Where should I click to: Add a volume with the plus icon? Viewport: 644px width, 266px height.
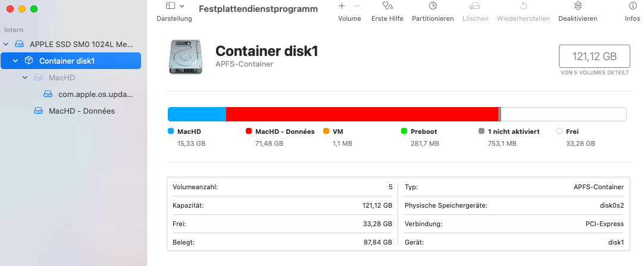(342, 6)
